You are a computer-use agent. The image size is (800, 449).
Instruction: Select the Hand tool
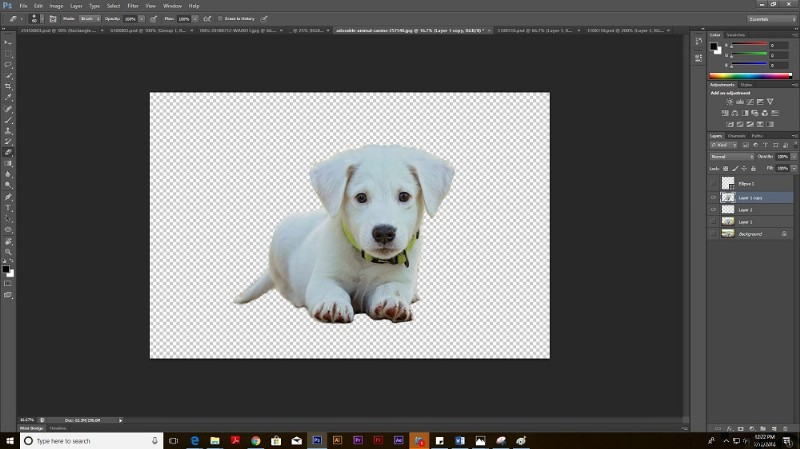coord(8,241)
